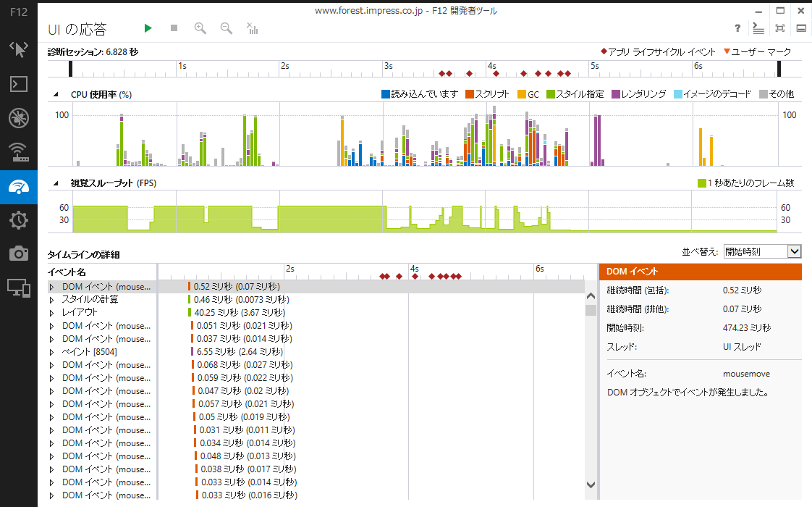Expand the スタイルの計算 event row
This screenshot has height=507, width=812.
pyautogui.click(x=51, y=299)
